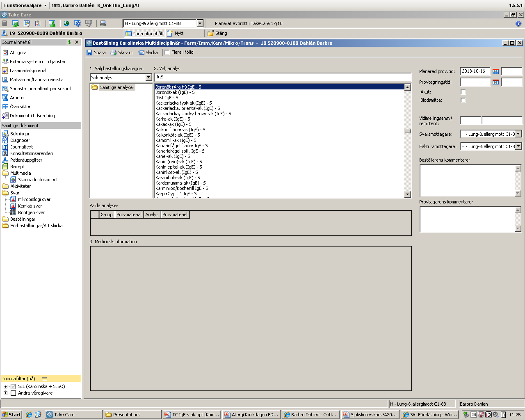Click Skriv ut to print the order

tap(122, 52)
